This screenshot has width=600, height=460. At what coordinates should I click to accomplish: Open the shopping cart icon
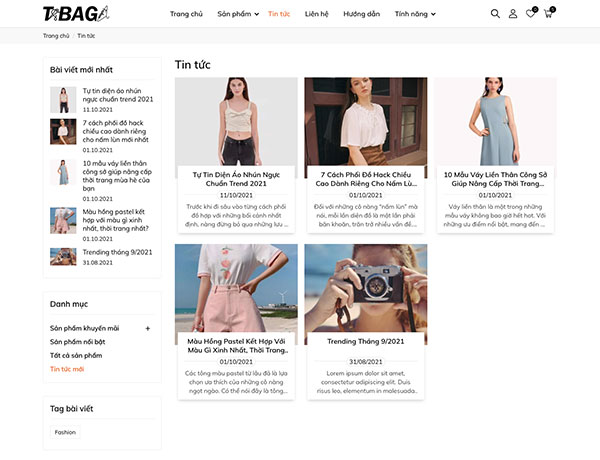(x=548, y=14)
